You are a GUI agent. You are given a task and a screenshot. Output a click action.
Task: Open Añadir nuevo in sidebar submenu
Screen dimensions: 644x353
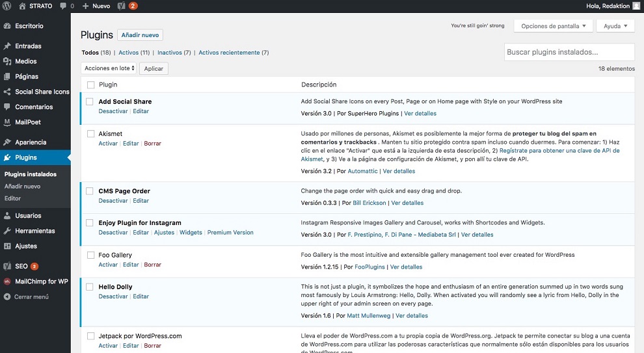pos(23,186)
